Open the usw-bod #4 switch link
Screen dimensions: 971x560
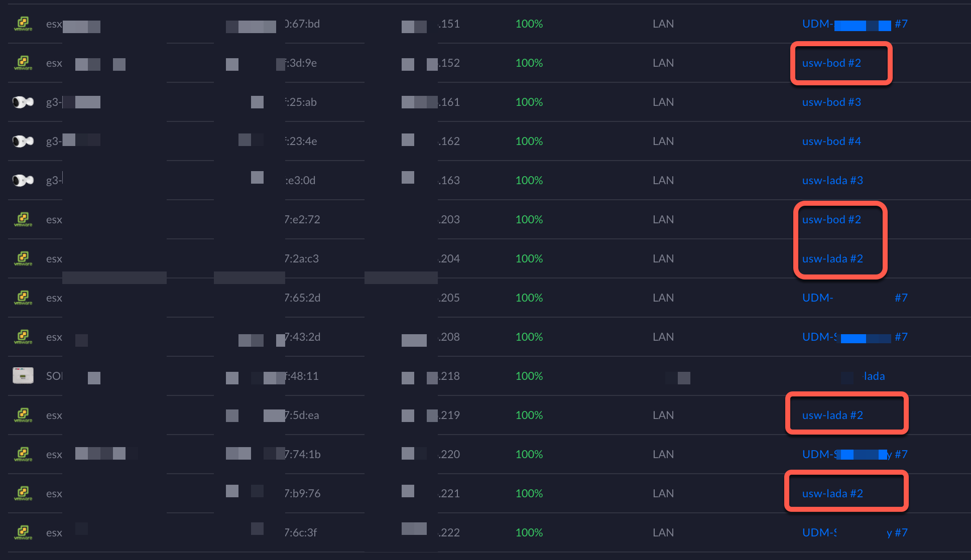pyautogui.click(x=831, y=141)
